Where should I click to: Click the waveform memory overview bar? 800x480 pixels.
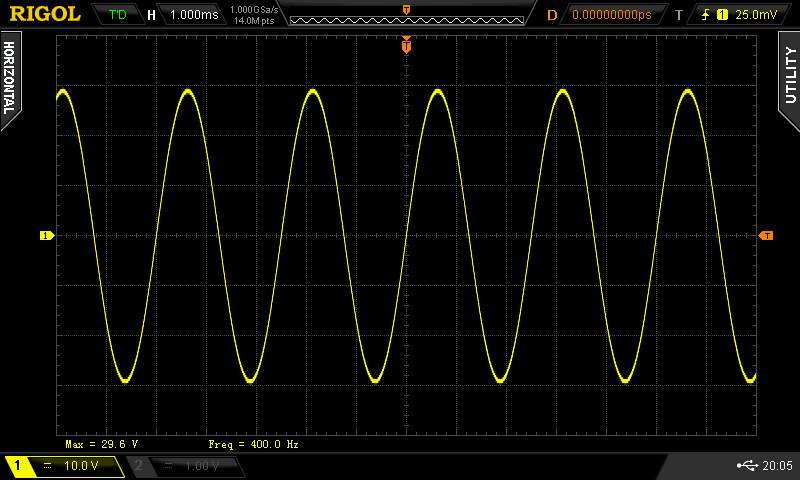[x=405, y=15]
